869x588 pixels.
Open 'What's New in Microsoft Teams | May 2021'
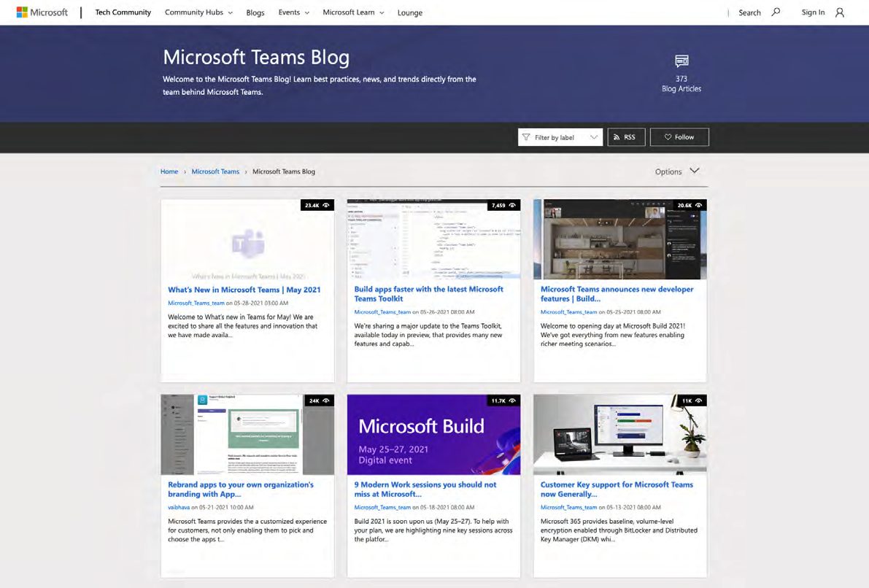point(244,290)
